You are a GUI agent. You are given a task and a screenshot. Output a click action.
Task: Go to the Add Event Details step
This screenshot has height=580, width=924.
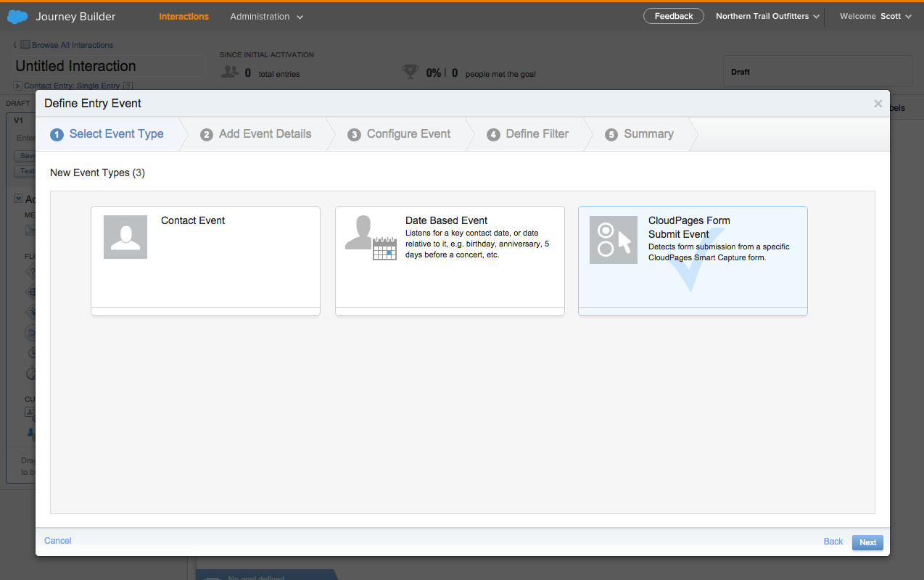tap(264, 134)
